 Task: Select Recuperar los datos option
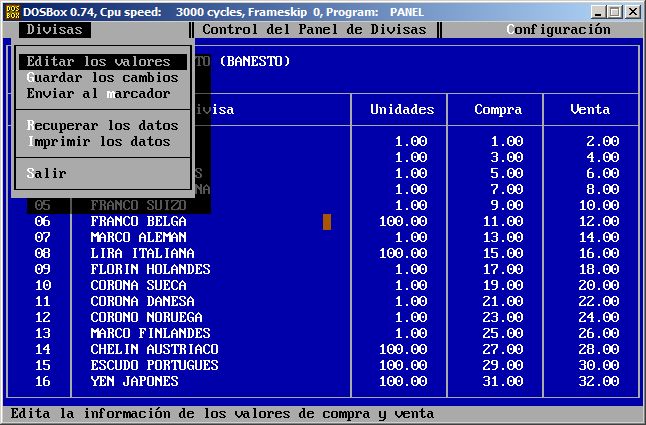pos(102,126)
